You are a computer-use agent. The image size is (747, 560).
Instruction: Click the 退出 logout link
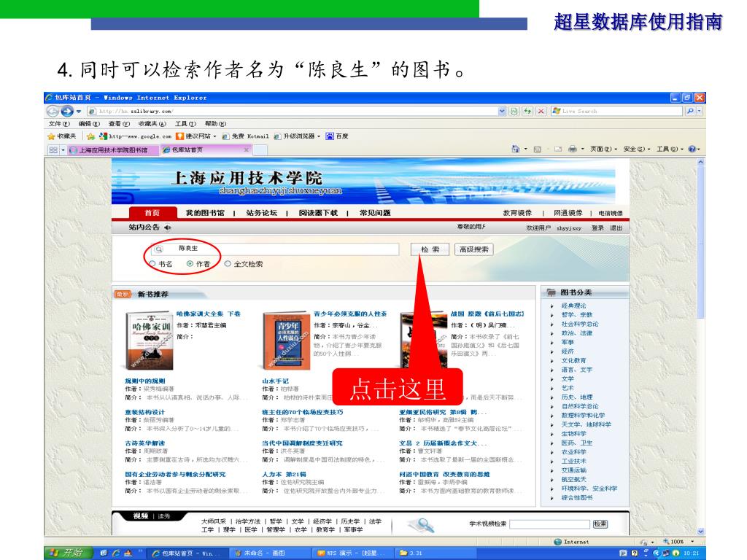(x=616, y=228)
